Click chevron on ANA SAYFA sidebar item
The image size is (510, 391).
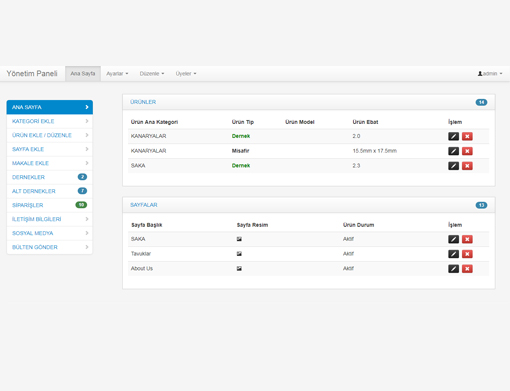pos(87,107)
